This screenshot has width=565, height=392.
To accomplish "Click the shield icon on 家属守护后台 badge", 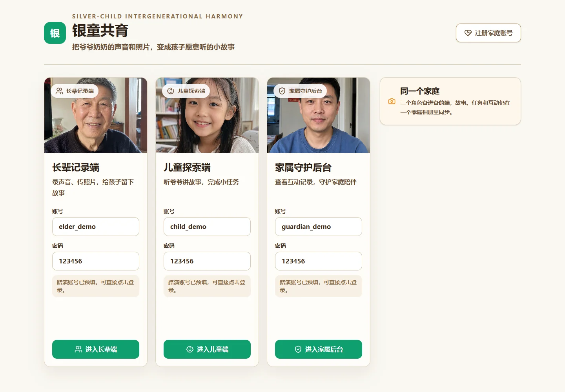I will point(282,91).
